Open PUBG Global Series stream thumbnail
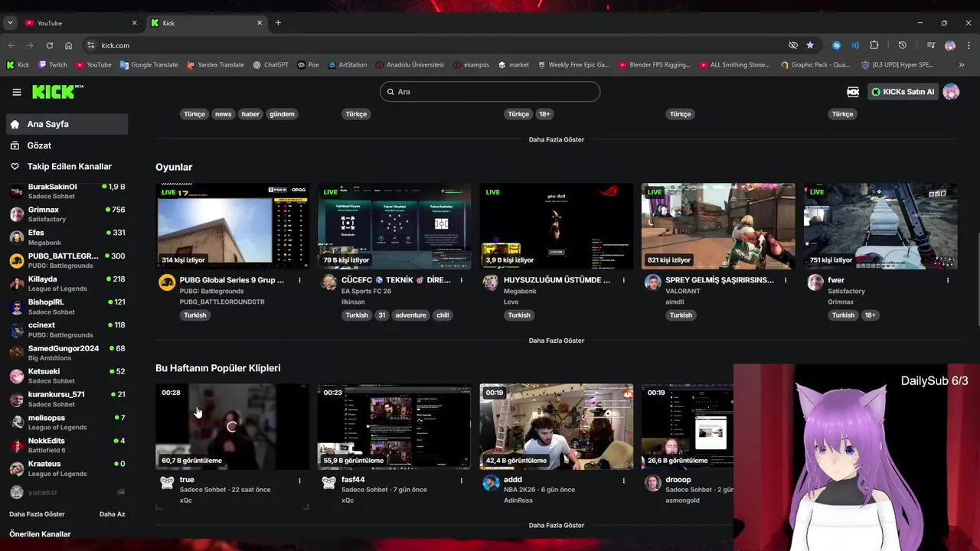The image size is (980, 551). (x=233, y=226)
